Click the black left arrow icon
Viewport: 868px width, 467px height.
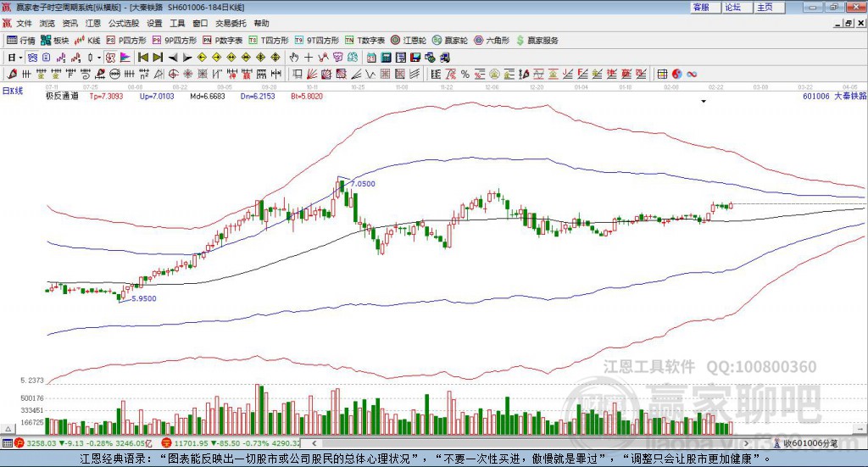[x=173, y=58]
